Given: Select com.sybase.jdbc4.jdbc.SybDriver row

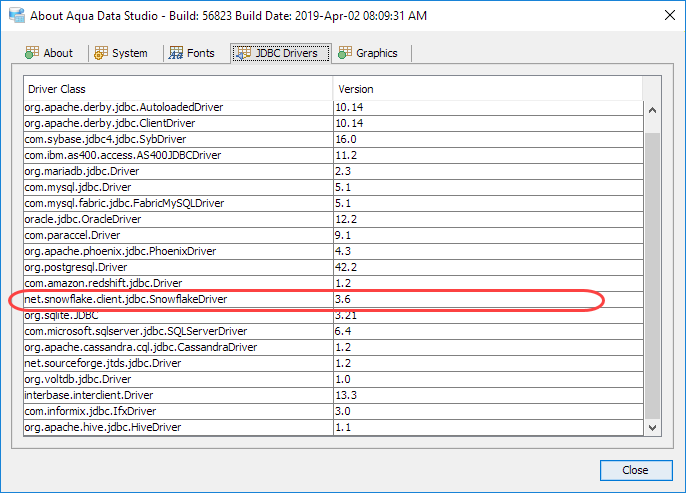Looking at the screenshot, I should coord(333,140).
